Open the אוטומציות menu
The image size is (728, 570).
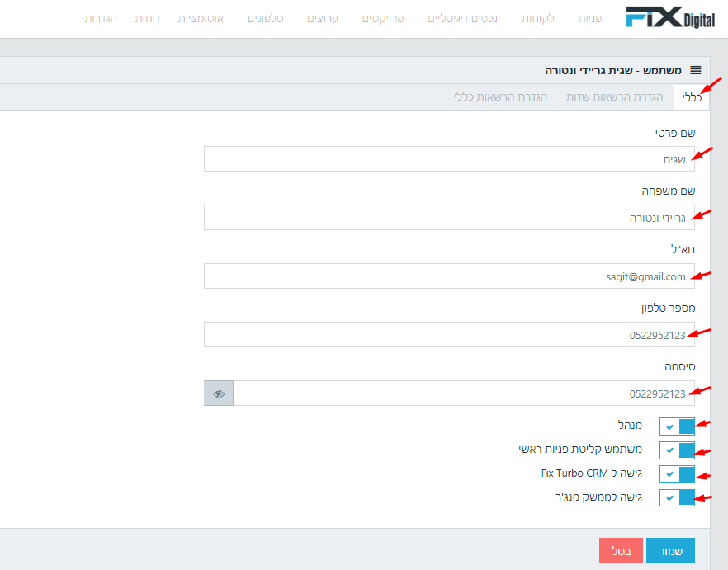click(201, 19)
